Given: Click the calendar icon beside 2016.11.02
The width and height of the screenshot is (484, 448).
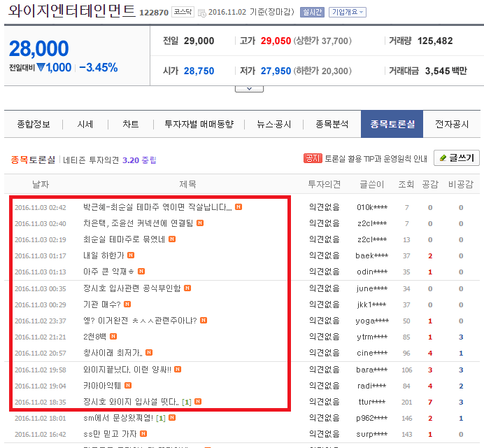Looking at the screenshot, I should [x=202, y=13].
